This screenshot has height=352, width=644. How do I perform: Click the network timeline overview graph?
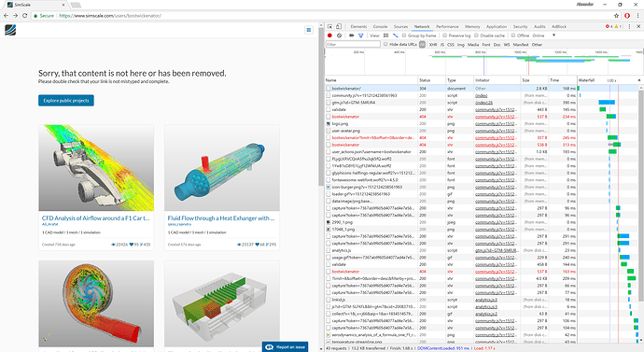click(483, 62)
